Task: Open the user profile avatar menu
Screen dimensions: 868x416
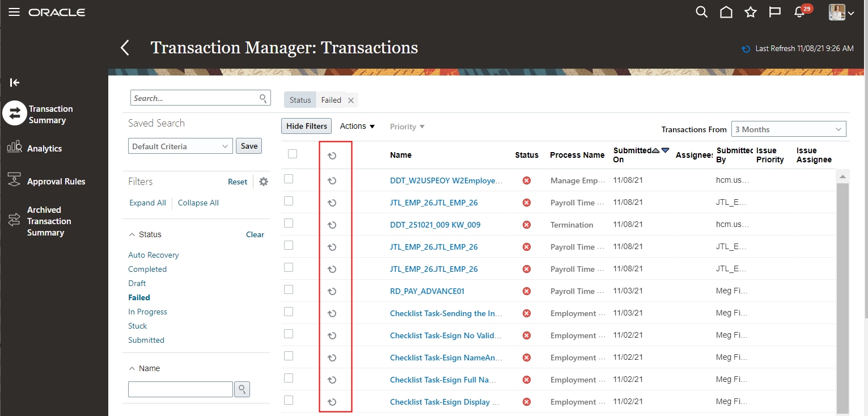Action: click(837, 12)
